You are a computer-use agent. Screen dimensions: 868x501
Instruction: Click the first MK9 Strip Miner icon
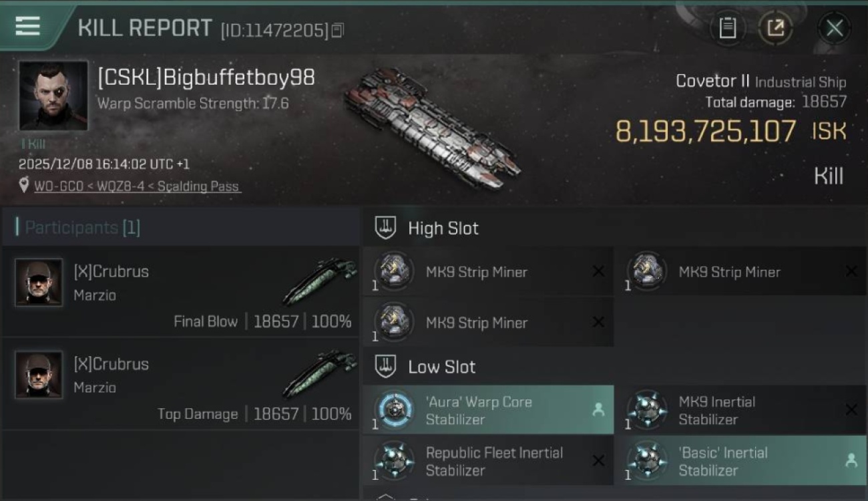pyautogui.click(x=395, y=271)
